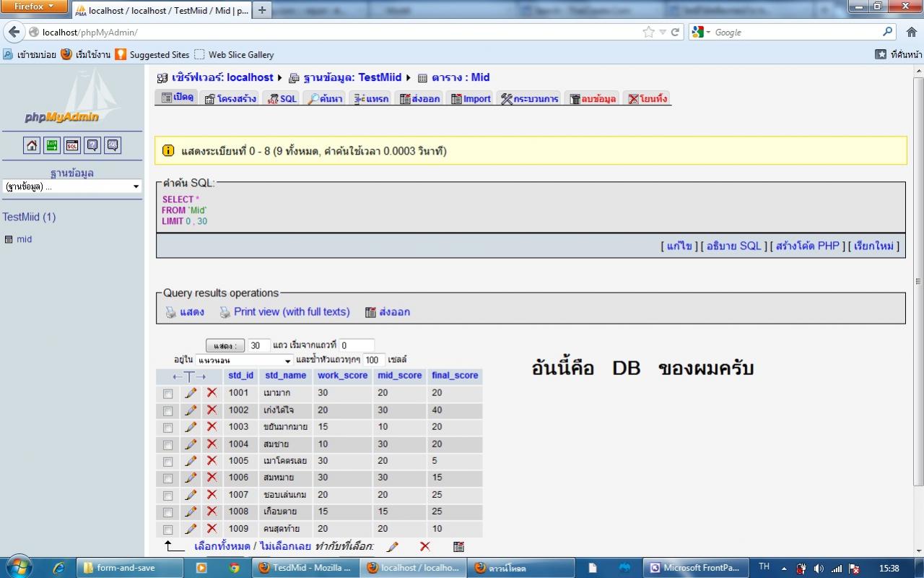924x578 pixels.
Task: Open URL history dropdown arrow
Action: [x=663, y=33]
